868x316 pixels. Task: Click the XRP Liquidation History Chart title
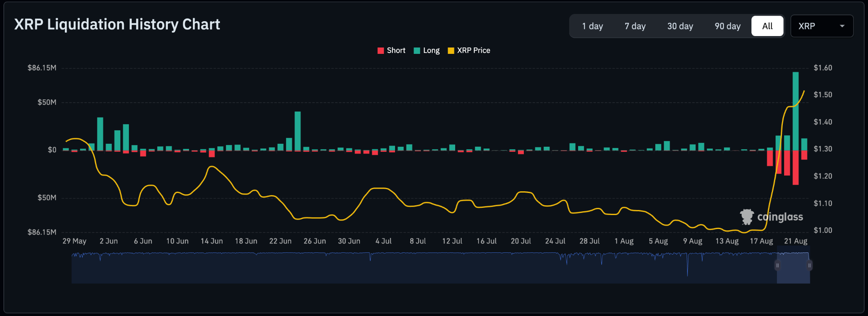tap(117, 25)
